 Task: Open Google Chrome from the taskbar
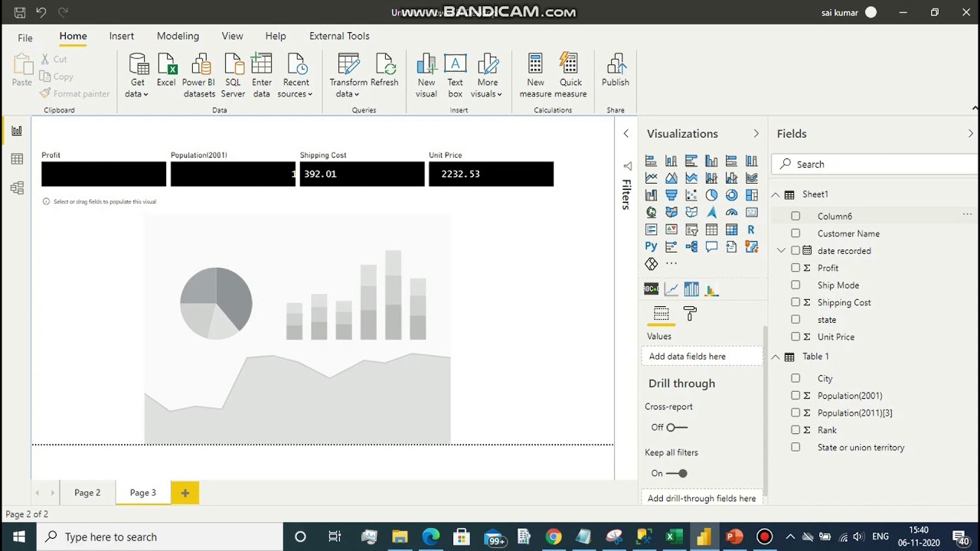[x=554, y=536]
